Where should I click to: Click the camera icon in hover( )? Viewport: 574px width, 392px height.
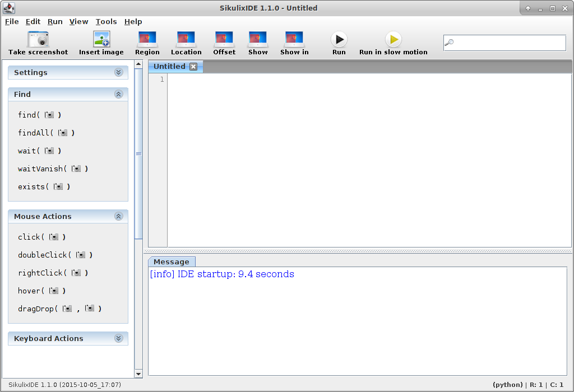54,291
